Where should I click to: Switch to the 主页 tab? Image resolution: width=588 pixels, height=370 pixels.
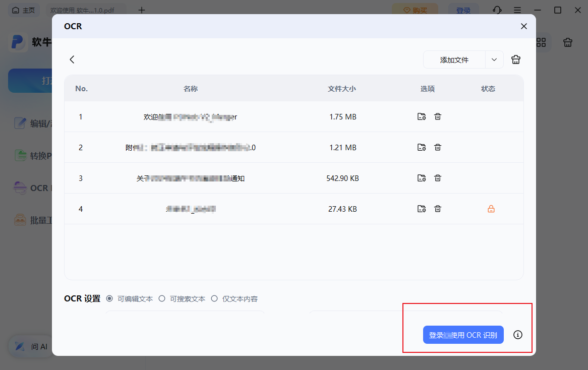click(x=24, y=10)
